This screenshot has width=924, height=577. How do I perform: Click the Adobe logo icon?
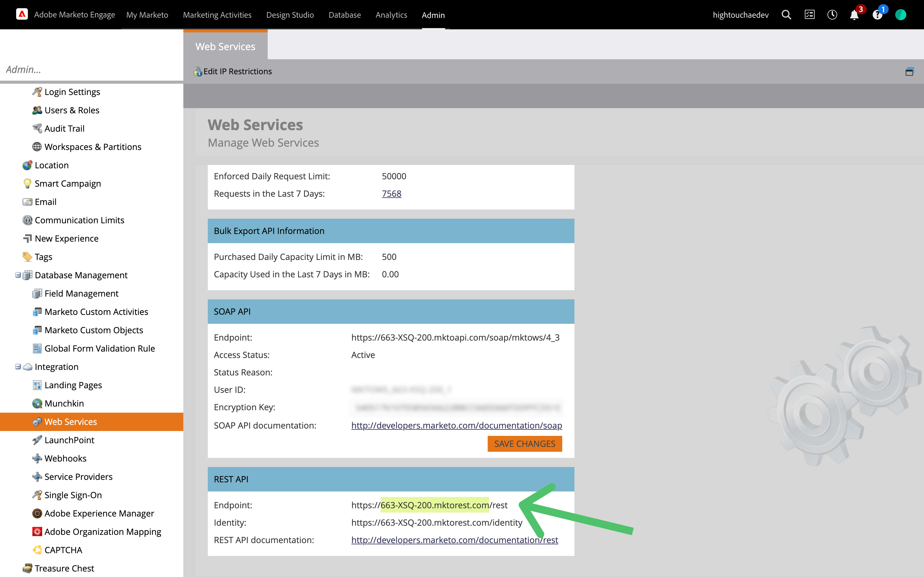22,14
